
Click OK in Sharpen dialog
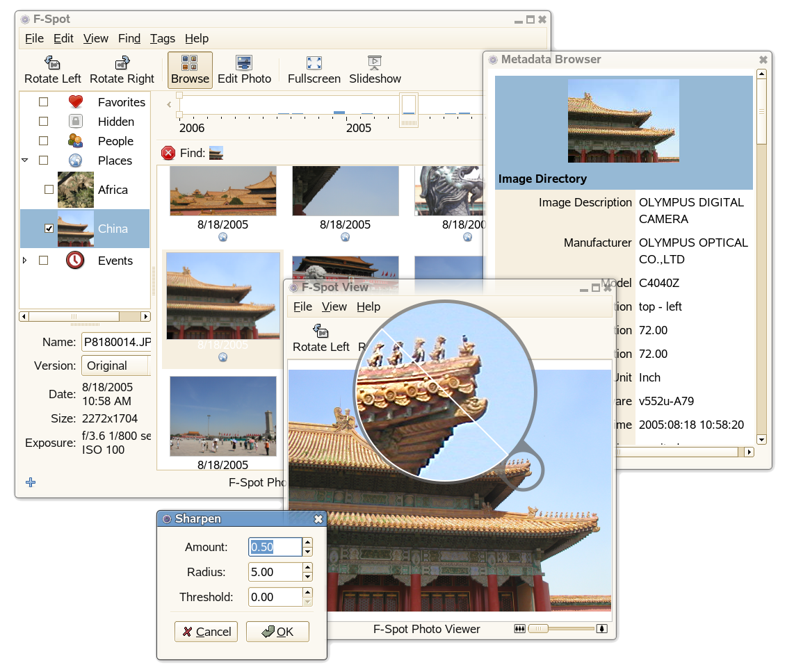click(277, 632)
